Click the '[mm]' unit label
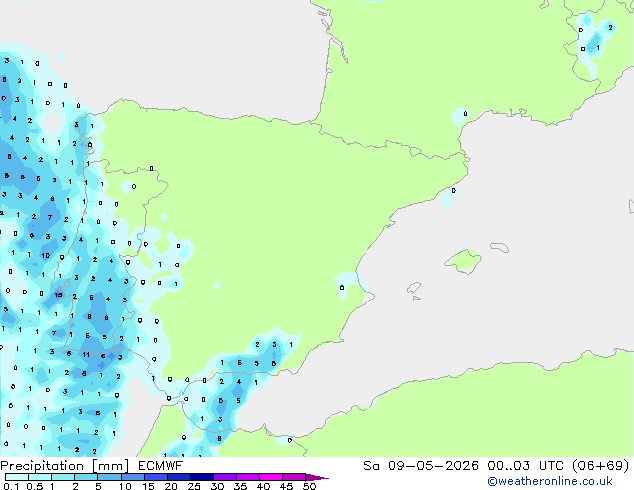Screen dimensions: 634x490 click(x=110, y=466)
